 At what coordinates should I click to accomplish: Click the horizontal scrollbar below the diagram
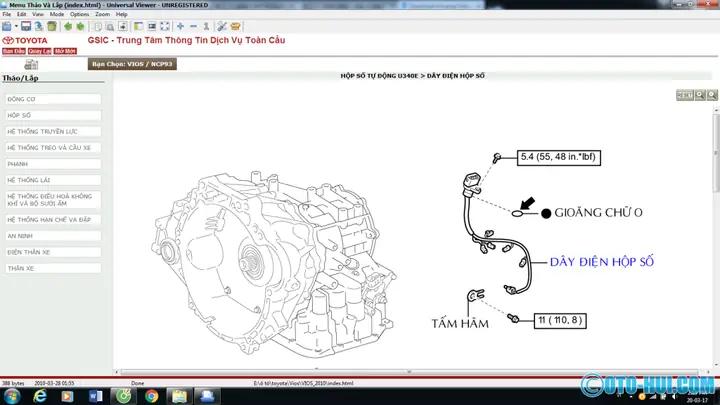[409, 372]
